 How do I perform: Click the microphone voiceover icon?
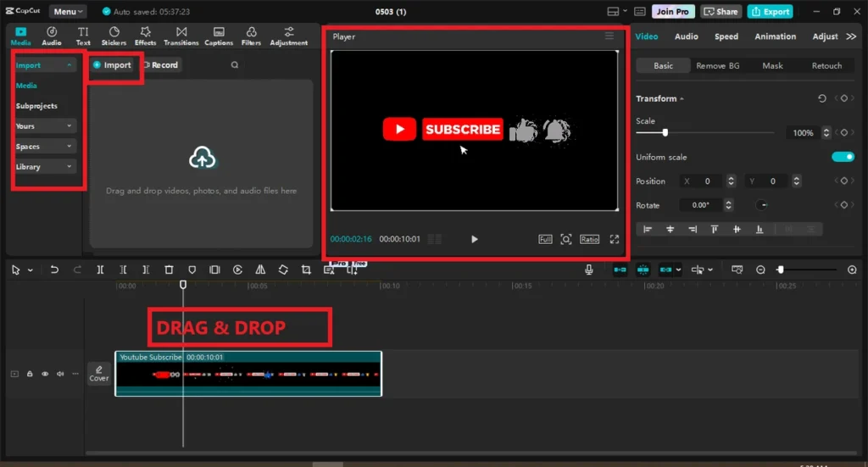[589, 270]
